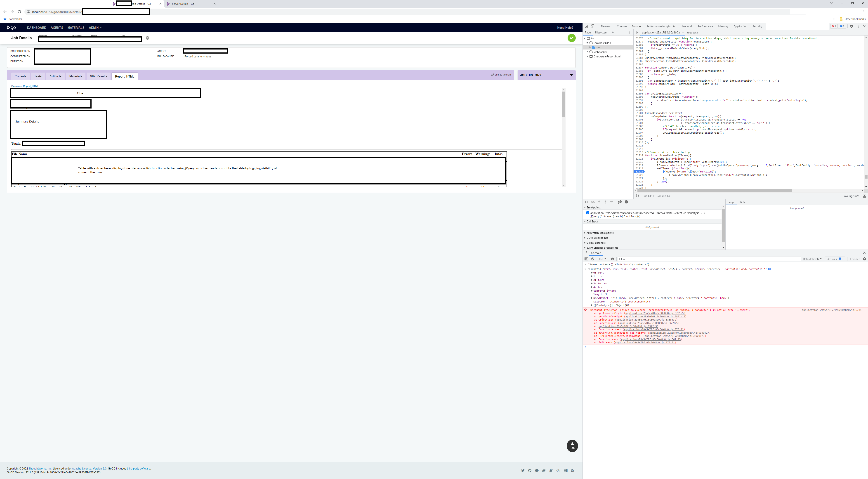This screenshot has height=479, width=868.
Task: Open the Artifacts tab in Job Details
Action: (55, 76)
